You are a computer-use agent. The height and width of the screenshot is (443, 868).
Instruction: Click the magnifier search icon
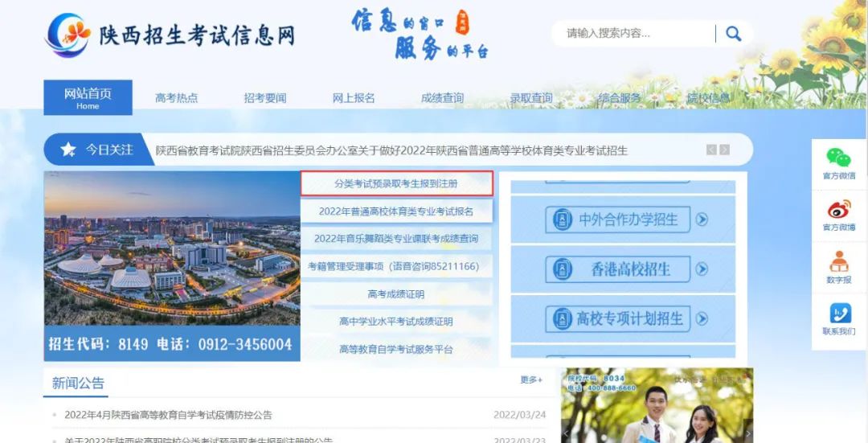pos(733,33)
